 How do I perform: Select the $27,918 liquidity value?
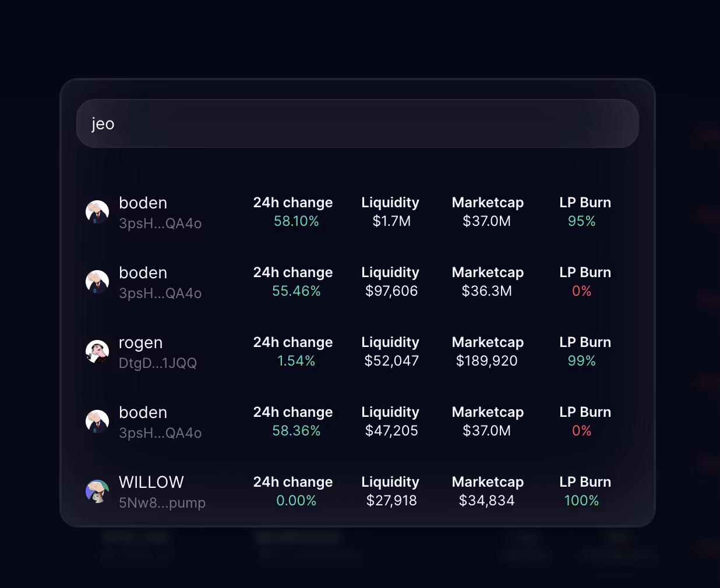tap(391, 501)
